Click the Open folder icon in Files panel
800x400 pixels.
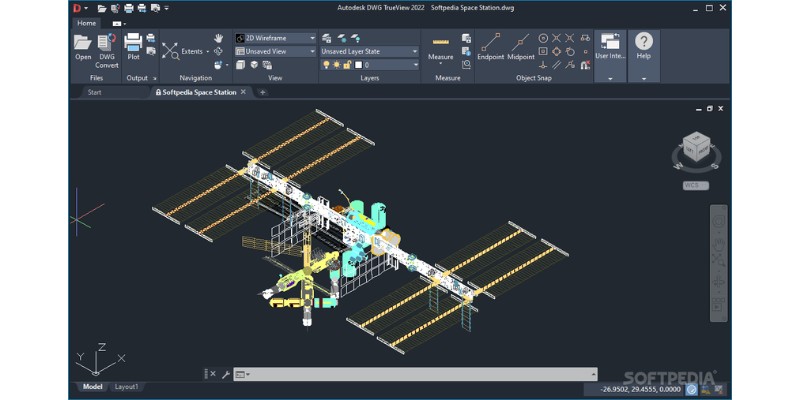point(83,43)
